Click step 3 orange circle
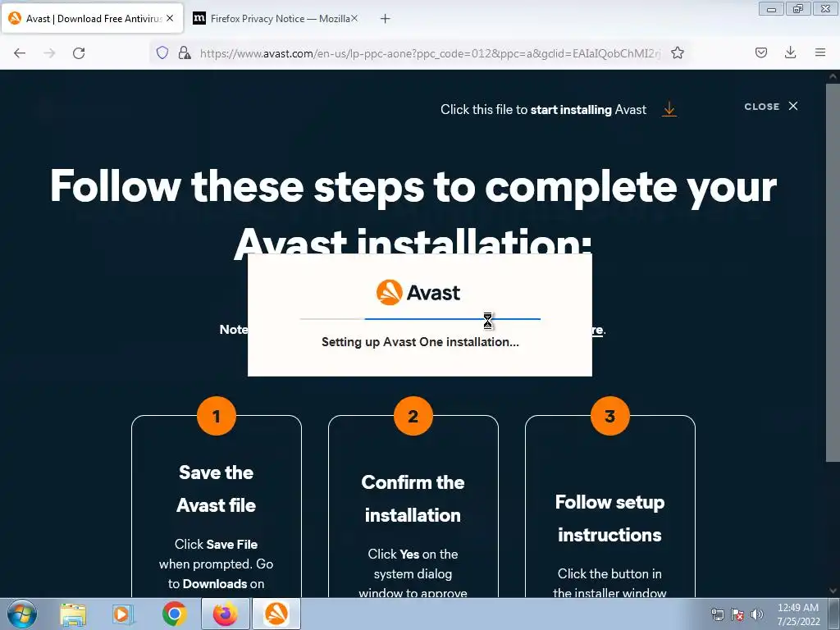840x630 pixels. (609, 416)
